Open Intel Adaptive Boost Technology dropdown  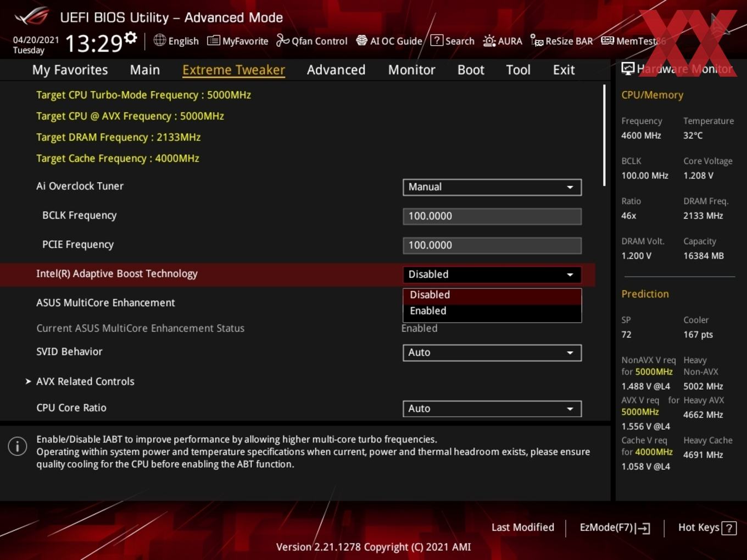coord(492,275)
